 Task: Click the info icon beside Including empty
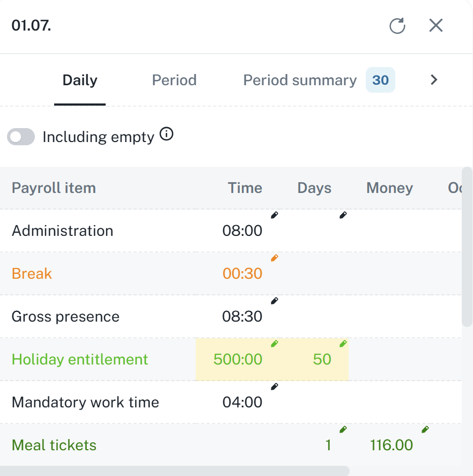pyautogui.click(x=167, y=135)
